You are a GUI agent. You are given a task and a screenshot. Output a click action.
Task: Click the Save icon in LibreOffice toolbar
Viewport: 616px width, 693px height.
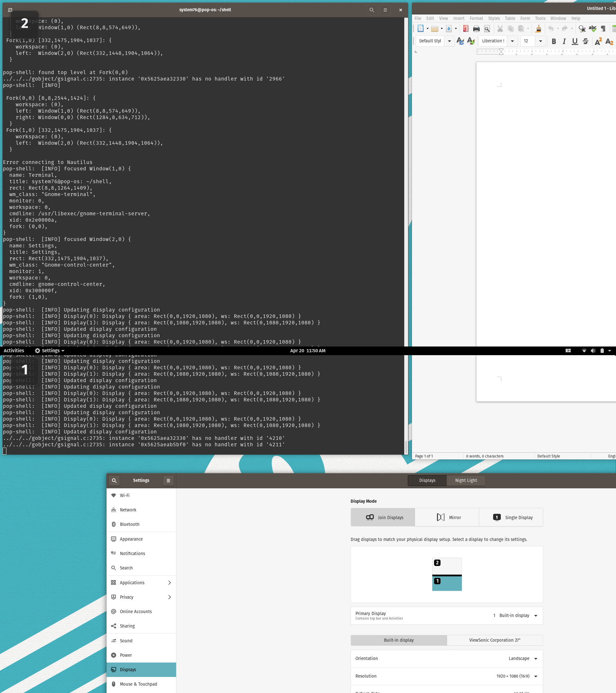tap(449, 29)
